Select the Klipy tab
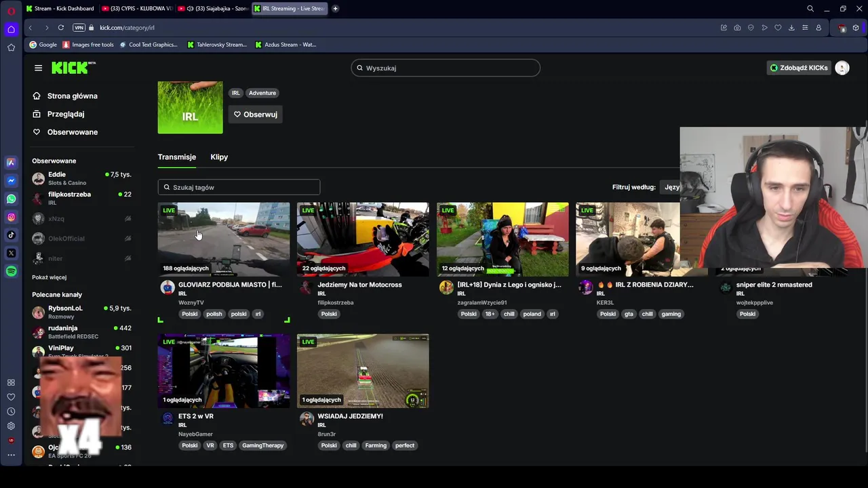The width and height of the screenshot is (868, 488). coord(219,157)
